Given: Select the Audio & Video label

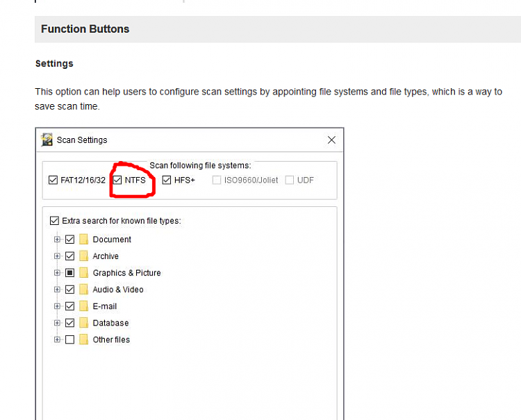Looking at the screenshot, I should (x=118, y=289).
